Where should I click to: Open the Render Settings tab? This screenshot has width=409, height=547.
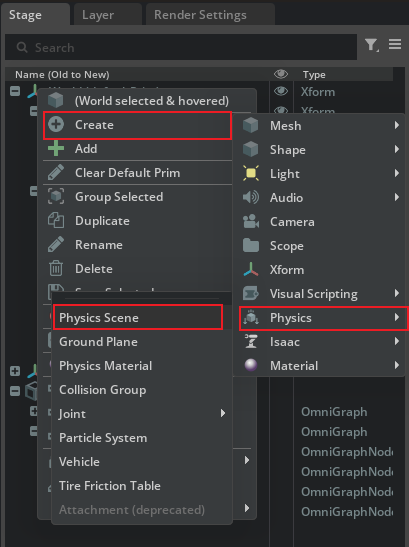pyautogui.click(x=200, y=15)
